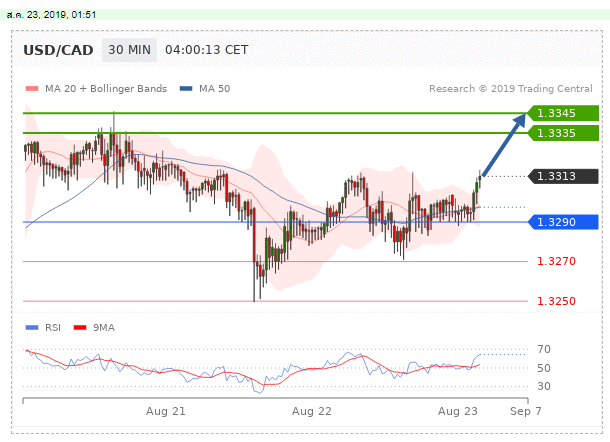Click the RSI 70 level label
The width and height of the screenshot is (610, 442).
point(544,349)
